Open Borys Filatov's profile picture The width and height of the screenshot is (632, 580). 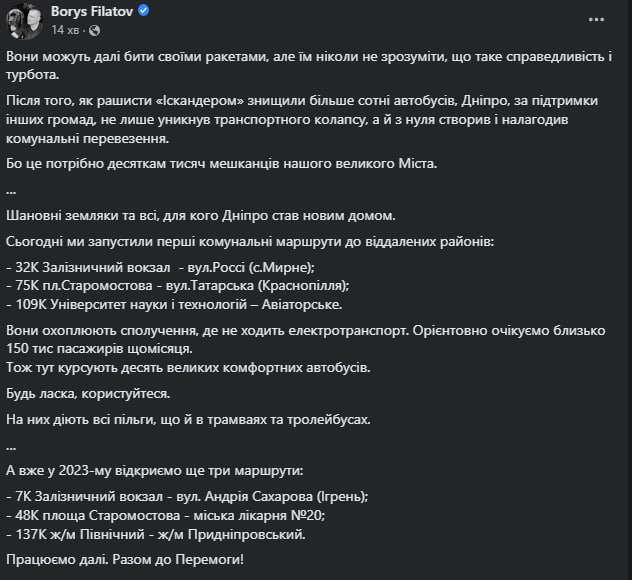pos(25,20)
